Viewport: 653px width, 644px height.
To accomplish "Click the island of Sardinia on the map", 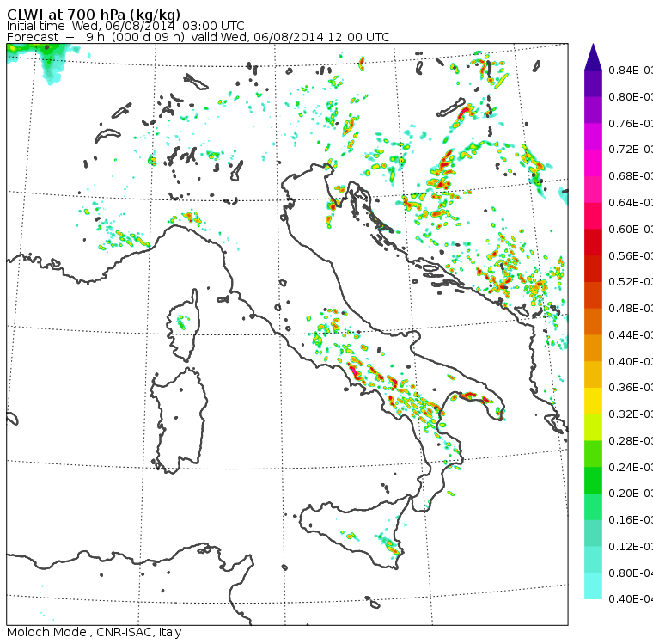I will [179, 421].
